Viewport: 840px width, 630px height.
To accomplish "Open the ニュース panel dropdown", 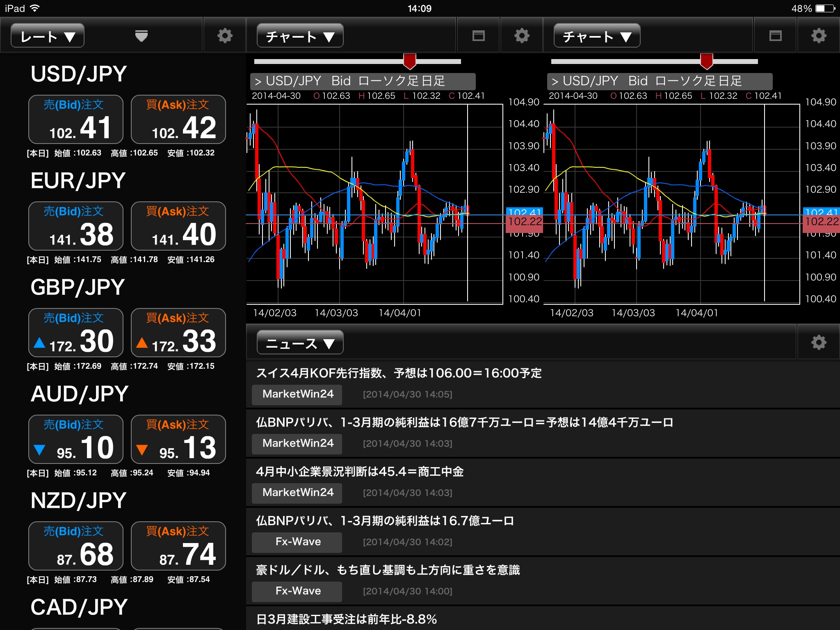I will coord(300,343).
